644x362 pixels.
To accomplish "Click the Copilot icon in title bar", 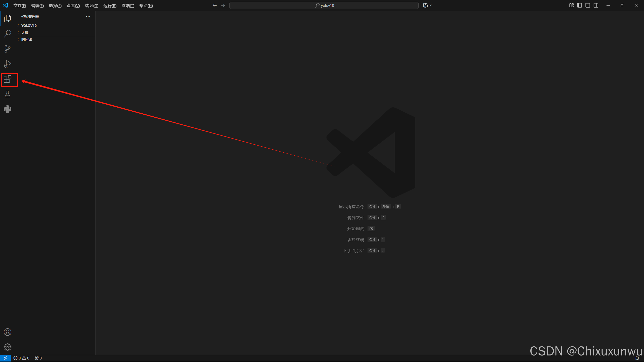I will pos(425,5).
